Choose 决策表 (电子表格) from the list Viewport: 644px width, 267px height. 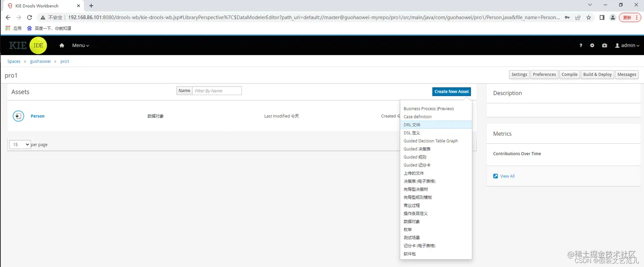[x=436, y=181]
